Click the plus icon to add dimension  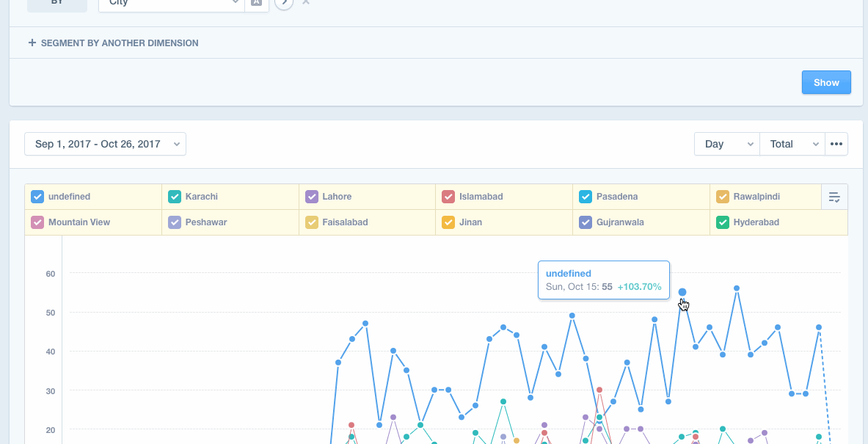[32, 43]
